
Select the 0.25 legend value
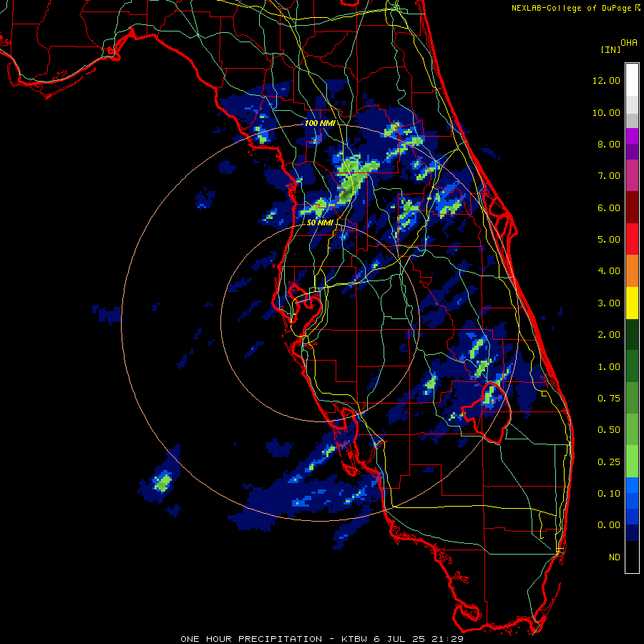click(x=608, y=462)
